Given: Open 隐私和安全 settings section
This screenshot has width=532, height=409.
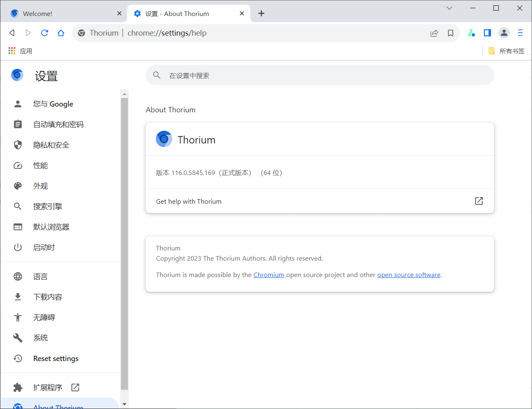Looking at the screenshot, I should tap(60, 145).
